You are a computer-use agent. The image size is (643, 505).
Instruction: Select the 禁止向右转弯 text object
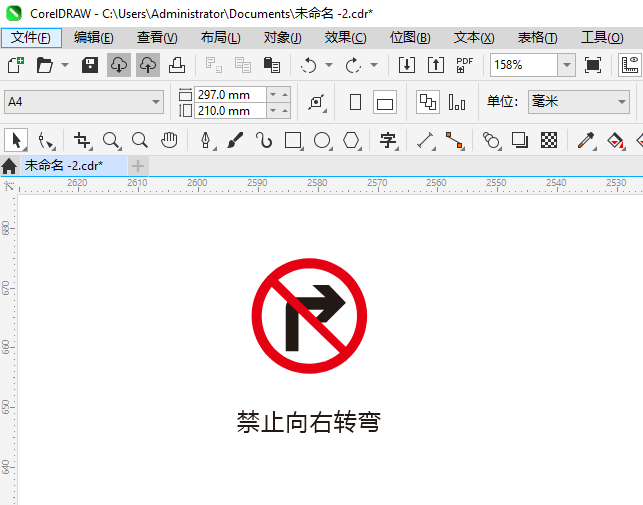(x=309, y=422)
